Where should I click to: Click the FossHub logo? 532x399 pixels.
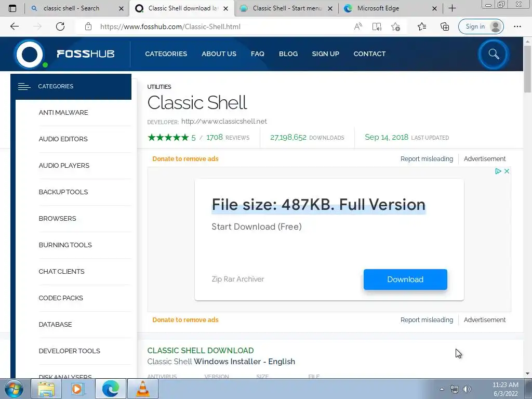64,54
